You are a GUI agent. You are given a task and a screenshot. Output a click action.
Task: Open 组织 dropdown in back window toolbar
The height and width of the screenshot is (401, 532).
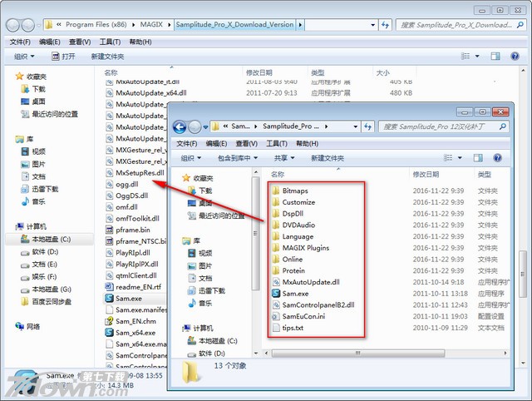point(24,57)
